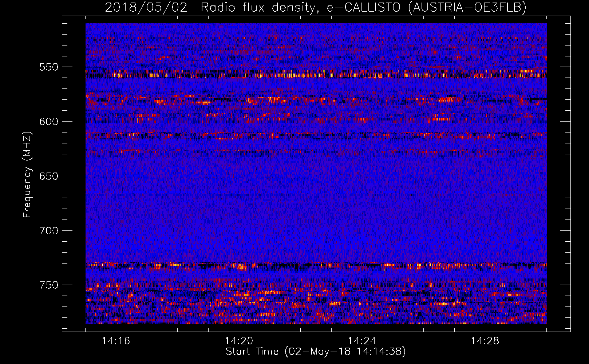Click the 750 frequency tick label
This screenshot has width=589, height=364.
coord(49,285)
